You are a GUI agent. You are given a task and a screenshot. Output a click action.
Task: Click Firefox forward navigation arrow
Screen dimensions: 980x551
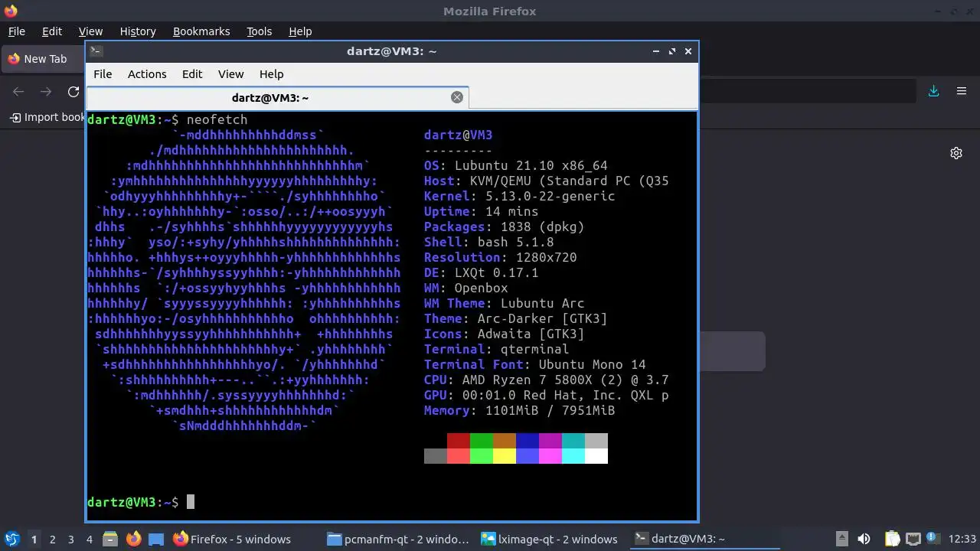point(46,92)
